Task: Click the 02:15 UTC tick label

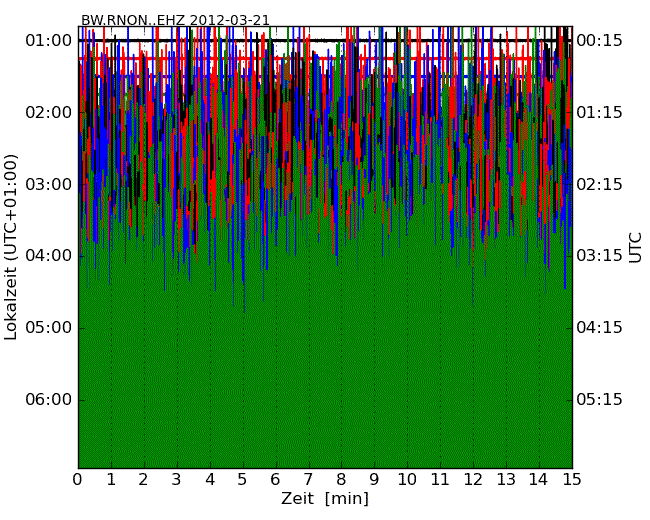Action: coord(599,184)
